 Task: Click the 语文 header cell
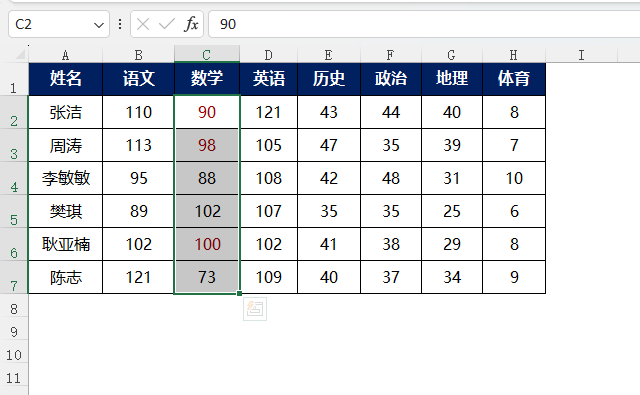click(x=138, y=79)
